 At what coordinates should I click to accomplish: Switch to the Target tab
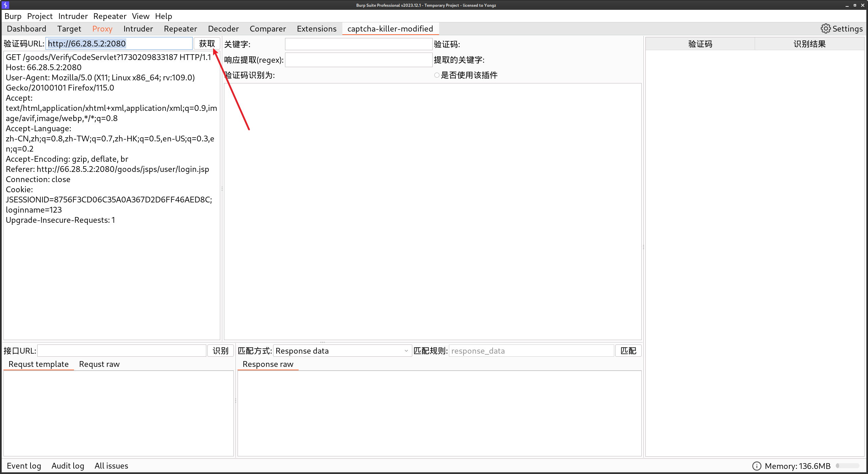pyautogui.click(x=69, y=29)
